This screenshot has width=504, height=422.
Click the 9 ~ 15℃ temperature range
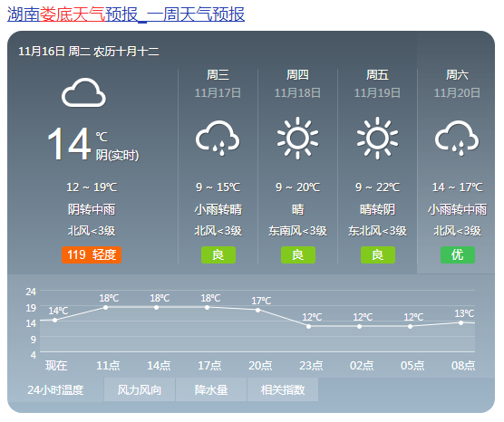point(218,187)
